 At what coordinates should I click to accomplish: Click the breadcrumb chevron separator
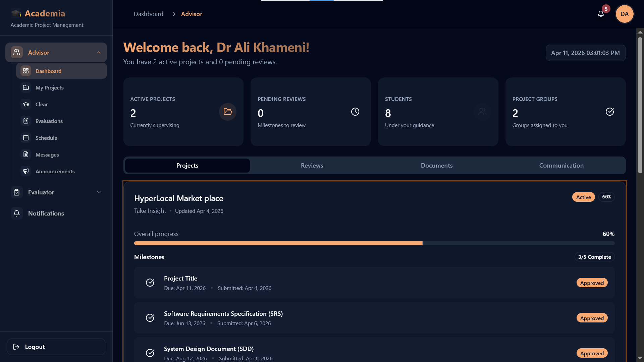(x=174, y=14)
